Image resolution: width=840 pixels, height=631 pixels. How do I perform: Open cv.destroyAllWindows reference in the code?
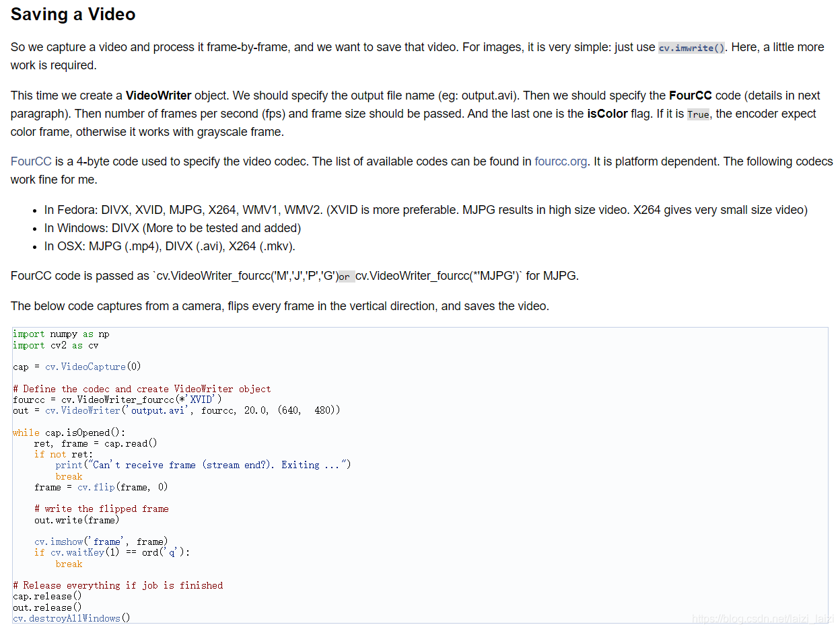pos(67,618)
